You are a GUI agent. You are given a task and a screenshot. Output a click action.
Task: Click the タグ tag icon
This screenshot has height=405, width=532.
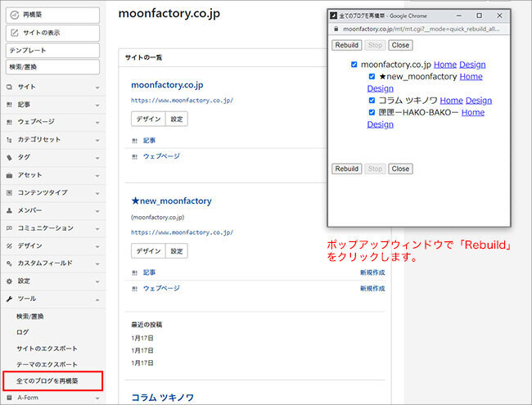tap(9, 157)
